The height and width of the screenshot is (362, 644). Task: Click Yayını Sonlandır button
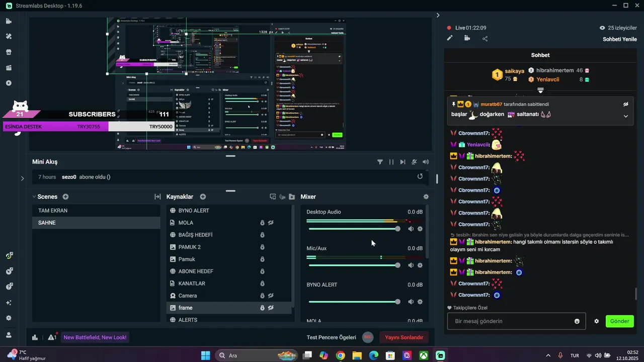404,337
